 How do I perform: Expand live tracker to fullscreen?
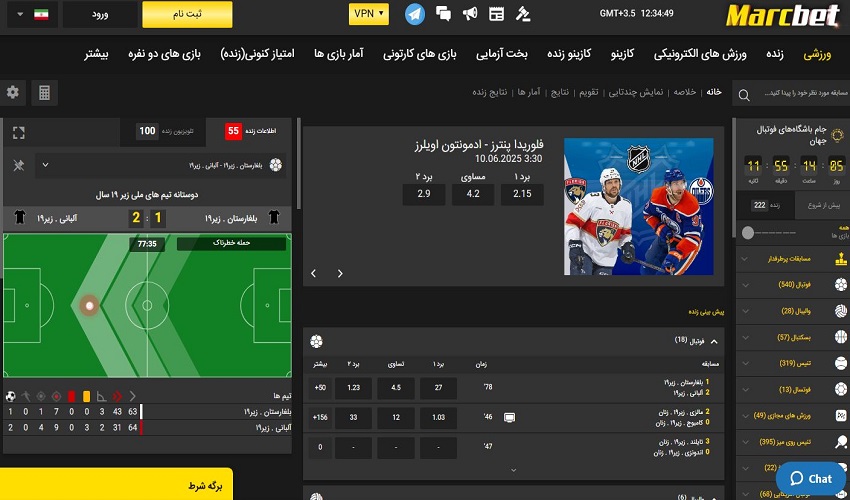(18, 132)
